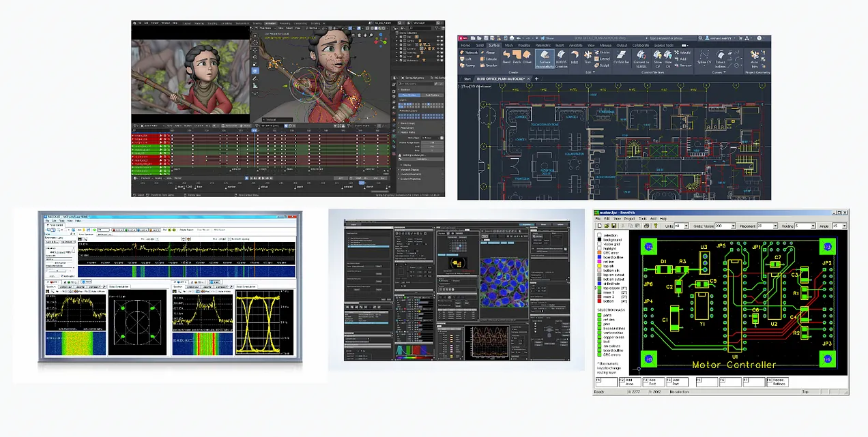This screenshot has width=868, height=437.
Task: Click the rat line layer color swatch
Action: coord(598,262)
